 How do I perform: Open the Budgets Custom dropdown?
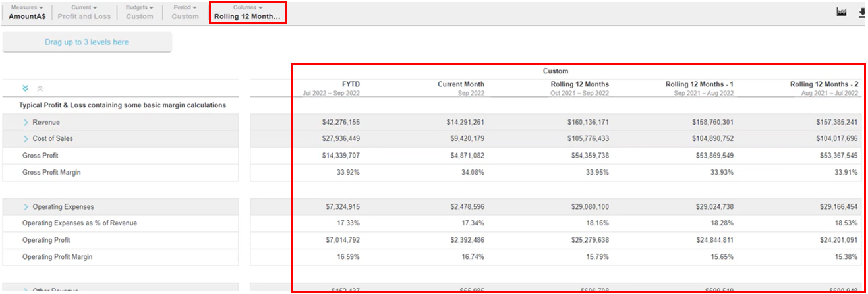coord(140,12)
